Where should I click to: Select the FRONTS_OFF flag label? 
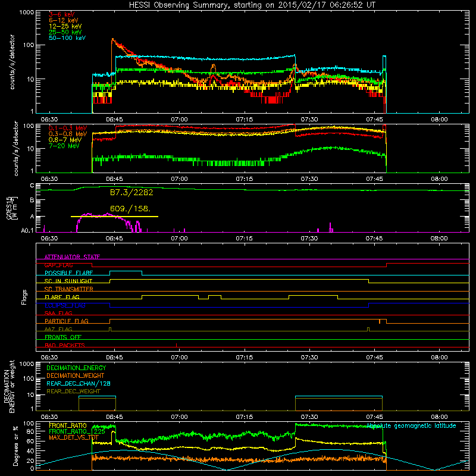[x=63, y=337]
